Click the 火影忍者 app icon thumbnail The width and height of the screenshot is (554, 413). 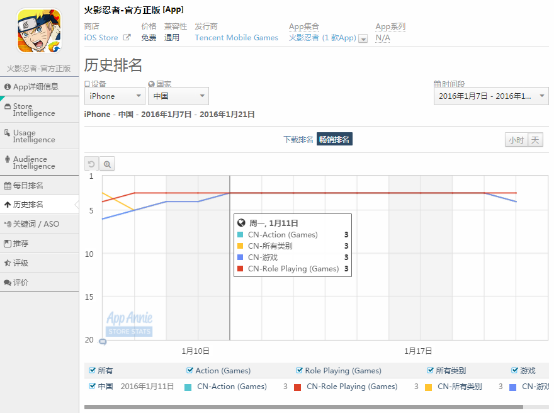(40, 31)
